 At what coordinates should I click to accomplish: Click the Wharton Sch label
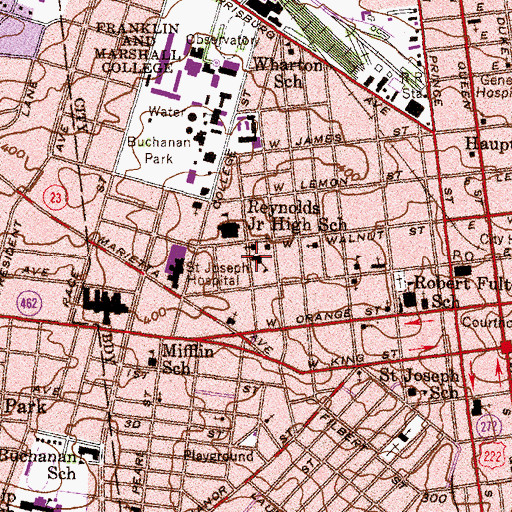[x=288, y=73]
